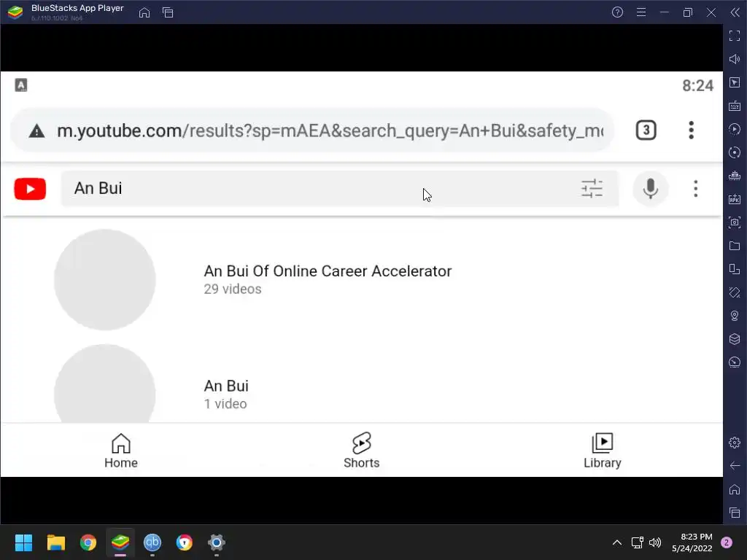
Task: Open BlueStacks help question mark
Action: pos(617,12)
